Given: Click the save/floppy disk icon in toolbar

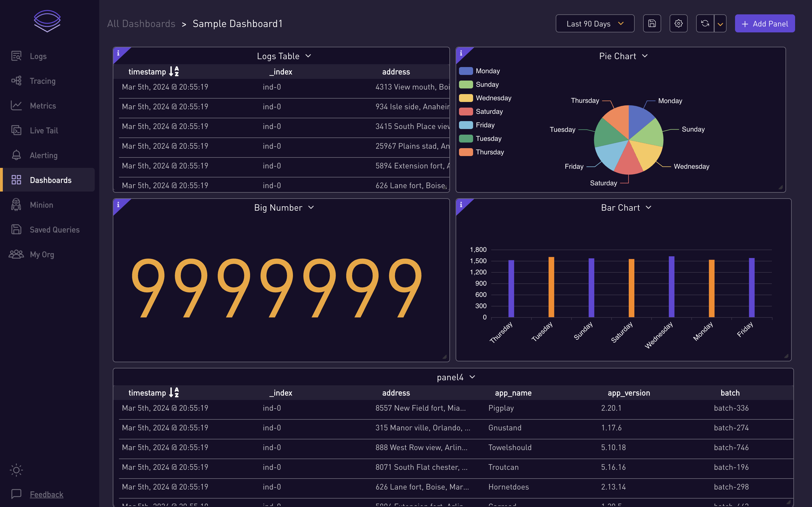Looking at the screenshot, I should coord(652,23).
